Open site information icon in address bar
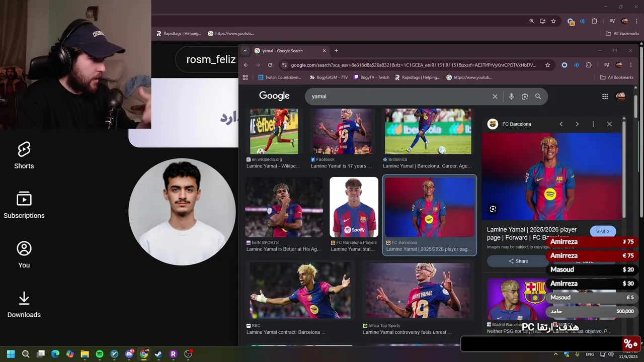Viewport: 644px width, 362px height. (x=284, y=65)
